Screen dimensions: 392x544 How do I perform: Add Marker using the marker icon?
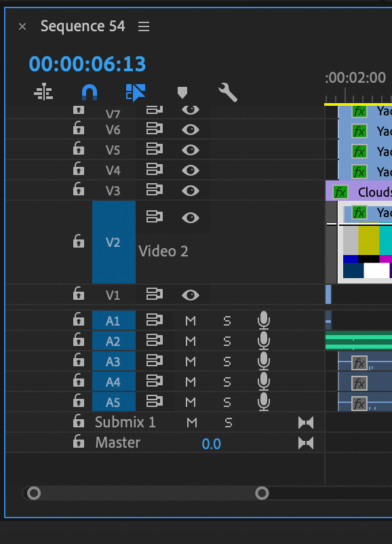(182, 93)
